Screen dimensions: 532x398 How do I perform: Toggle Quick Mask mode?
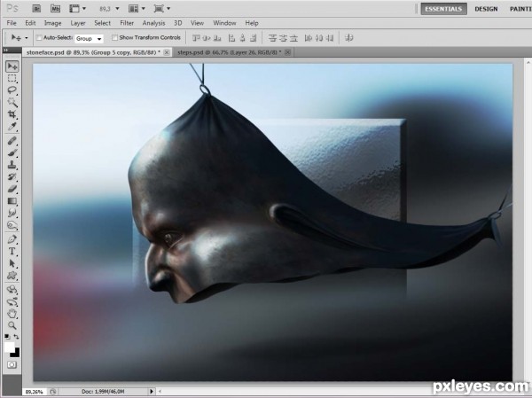pos(12,364)
